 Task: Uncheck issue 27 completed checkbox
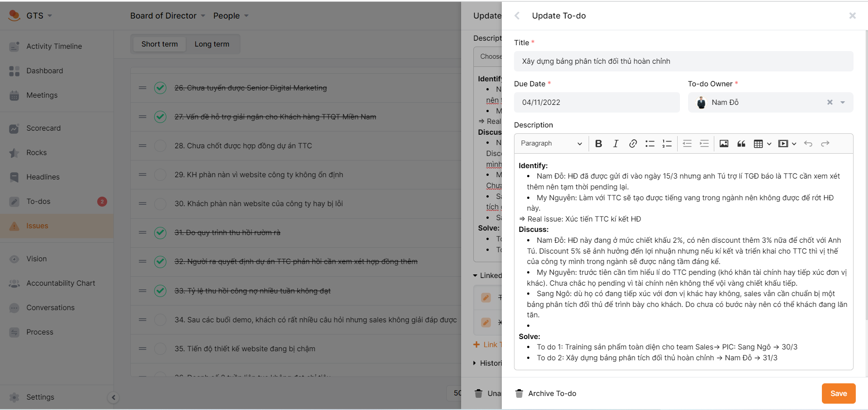pyautogui.click(x=160, y=117)
